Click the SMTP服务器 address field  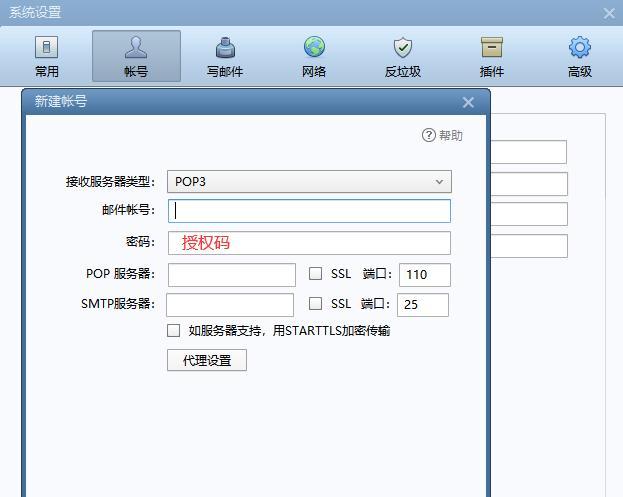[x=230, y=305]
